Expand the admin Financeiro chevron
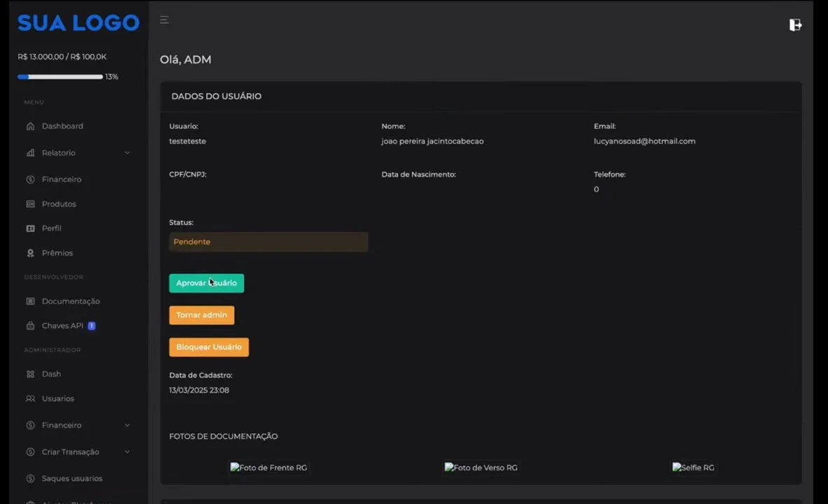 coord(127,425)
